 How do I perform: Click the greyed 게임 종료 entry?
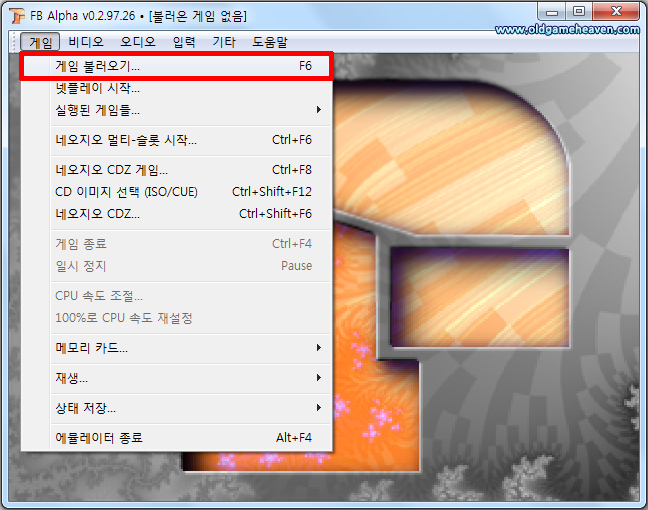click(176, 244)
